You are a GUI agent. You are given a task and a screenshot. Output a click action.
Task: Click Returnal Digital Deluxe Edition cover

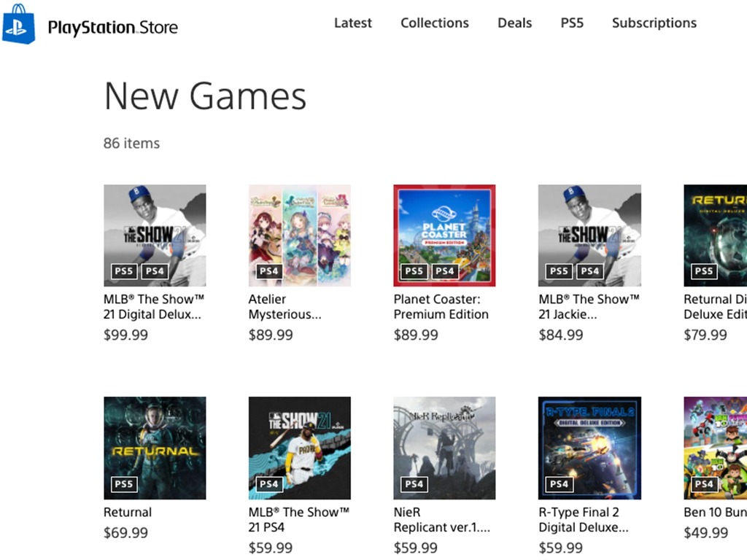[716, 235]
